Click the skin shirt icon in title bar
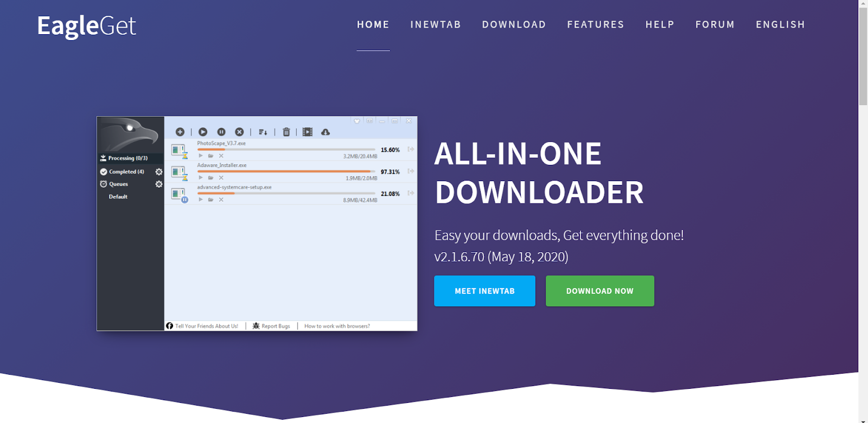 coord(357,121)
